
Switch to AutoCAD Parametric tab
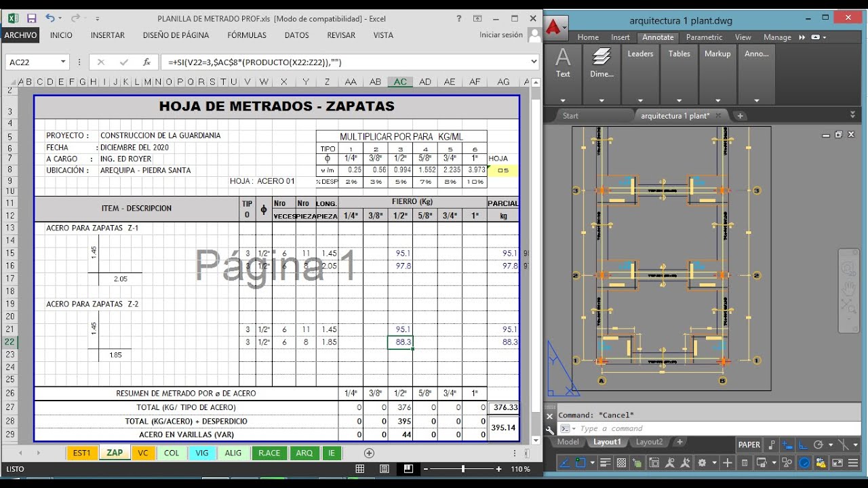tap(704, 37)
